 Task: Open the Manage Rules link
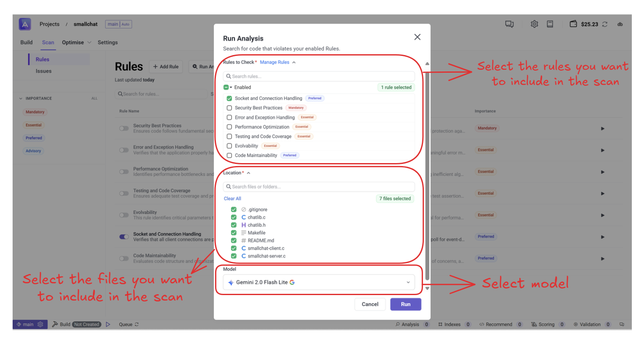[x=274, y=62]
